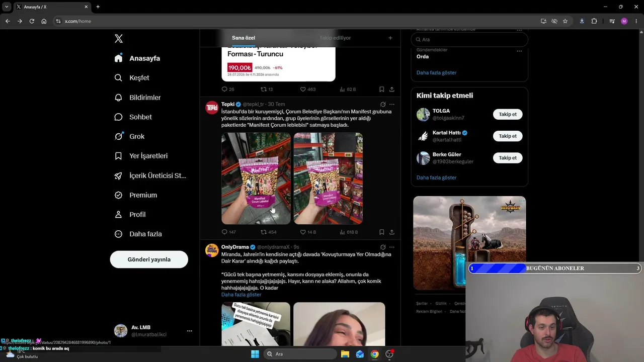Like the Tepki post with 14 B likes
This screenshot has height=362, width=644.
pyautogui.click(x=308, y=232)
